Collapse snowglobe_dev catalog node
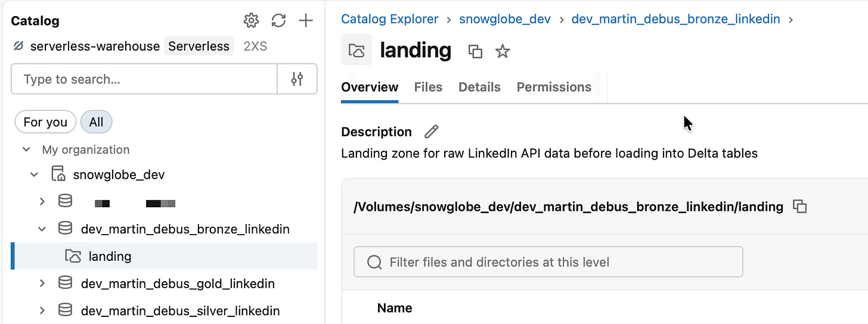This screenshot has height=324, width=868. (x=35, y=175)
